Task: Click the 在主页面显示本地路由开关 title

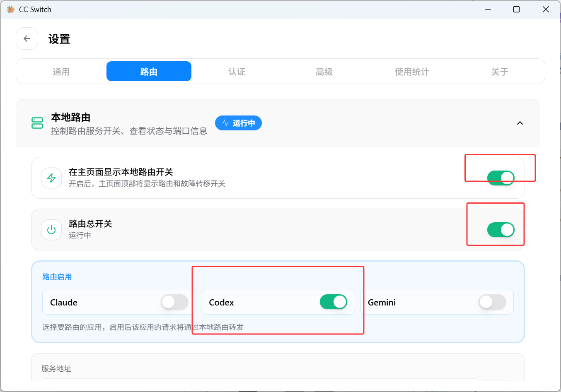Action: (x=121, y=172)
